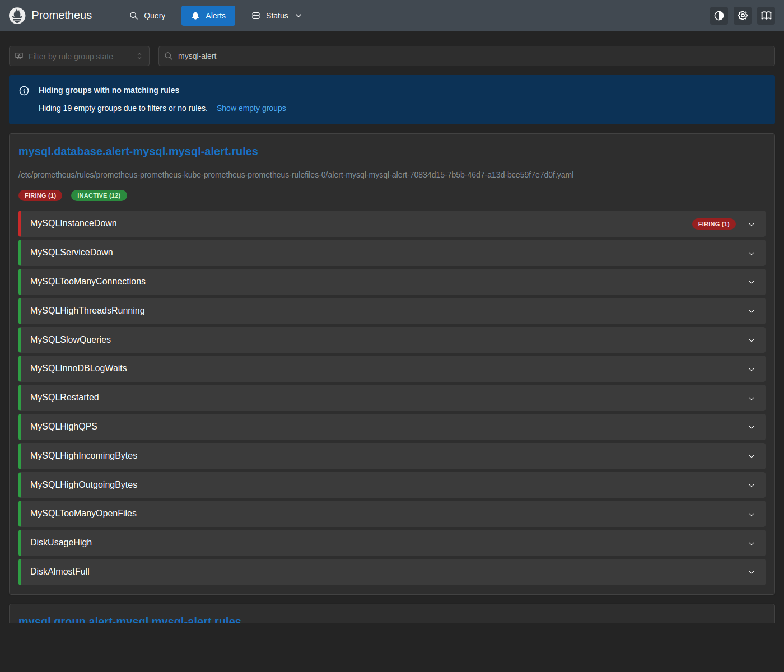Screen dimensions: 784x672
Task: Click the FIRING (1) group badge
Action: click(40, 195)
